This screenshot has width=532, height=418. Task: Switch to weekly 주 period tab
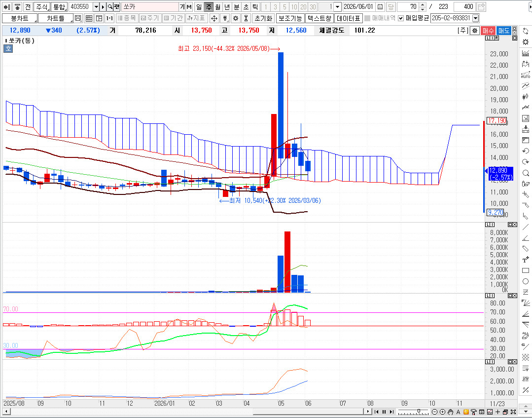click(x=209, y=7)
